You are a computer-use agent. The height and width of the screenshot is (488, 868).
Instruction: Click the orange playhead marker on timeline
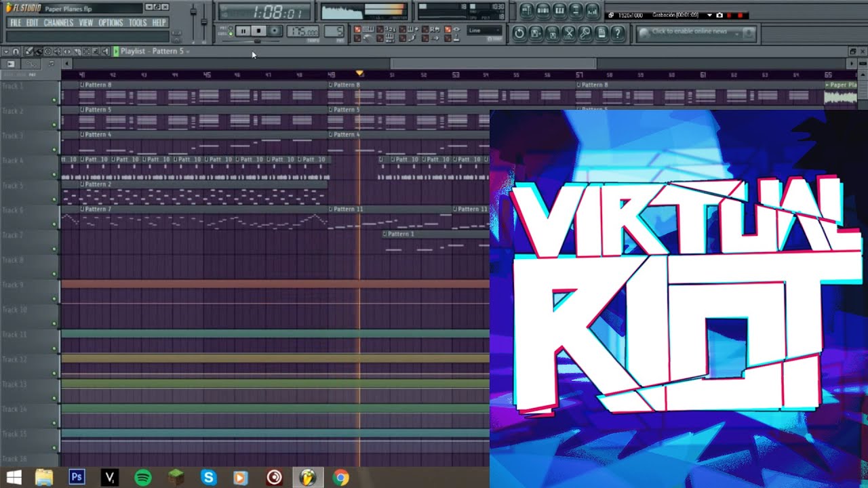(359, 73)
